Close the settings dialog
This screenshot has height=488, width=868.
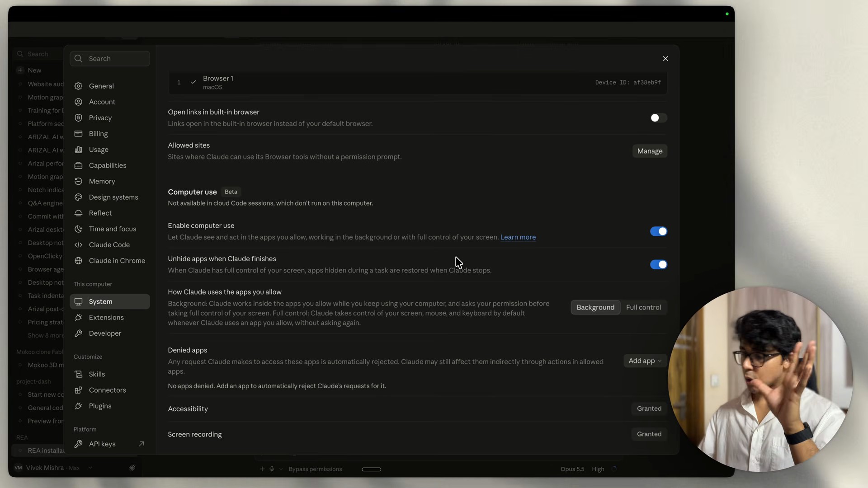pos(665,59)
